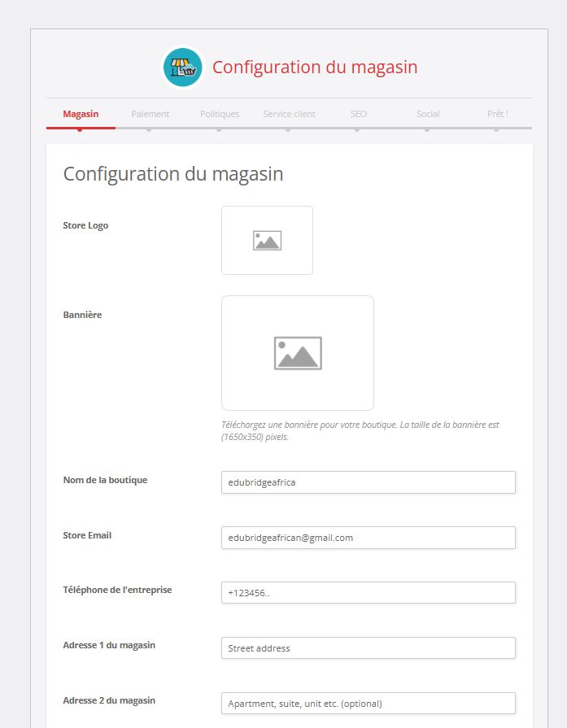Click the step dot under Prêt !
This screenshot has width=567, height=728.
point(496,129)
